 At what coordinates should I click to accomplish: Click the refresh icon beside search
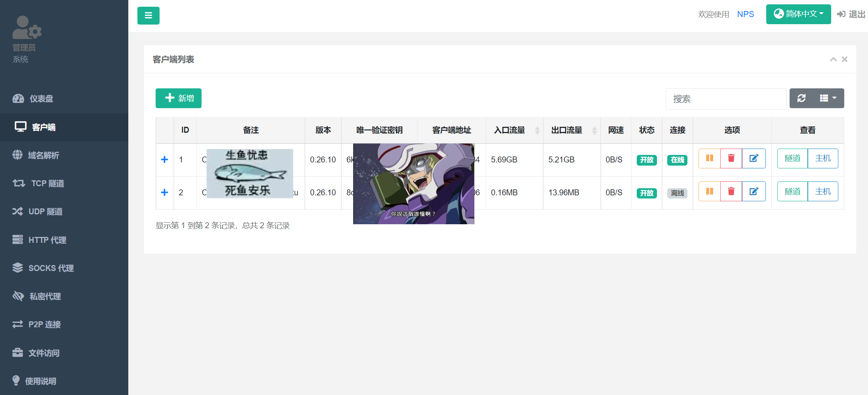point(801,98)
